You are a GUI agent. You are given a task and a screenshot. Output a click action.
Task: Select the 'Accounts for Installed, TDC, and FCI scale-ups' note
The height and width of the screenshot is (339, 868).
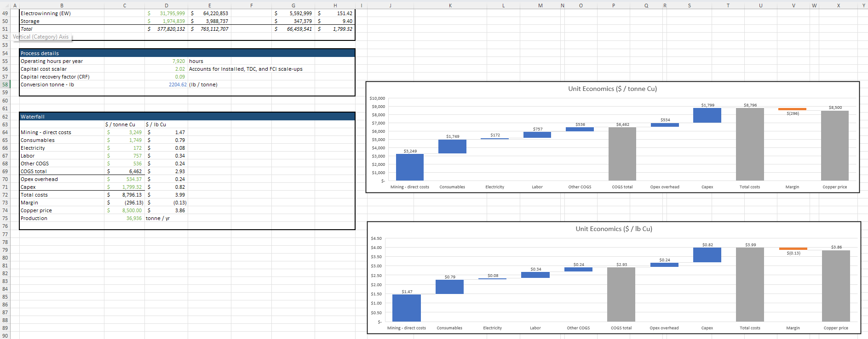[246, 69]
